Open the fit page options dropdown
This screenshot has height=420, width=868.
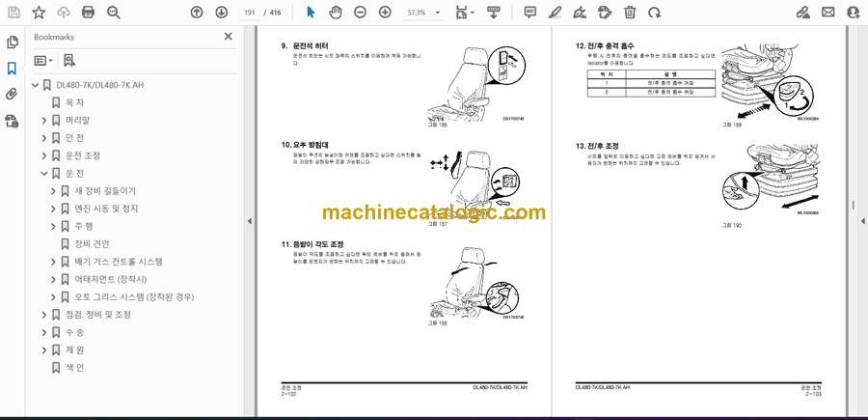pos(465,13)
